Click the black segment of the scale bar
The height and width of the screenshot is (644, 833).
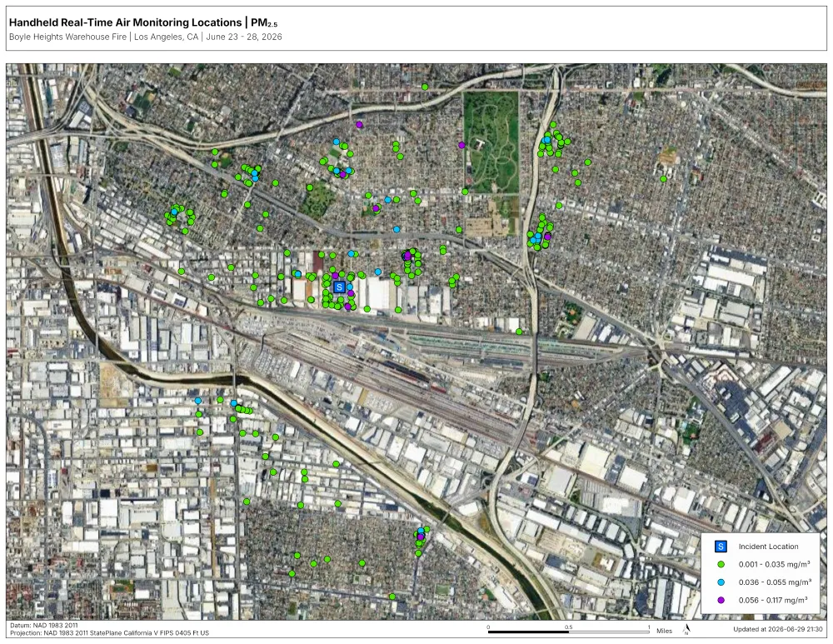(x=529, y=632)
